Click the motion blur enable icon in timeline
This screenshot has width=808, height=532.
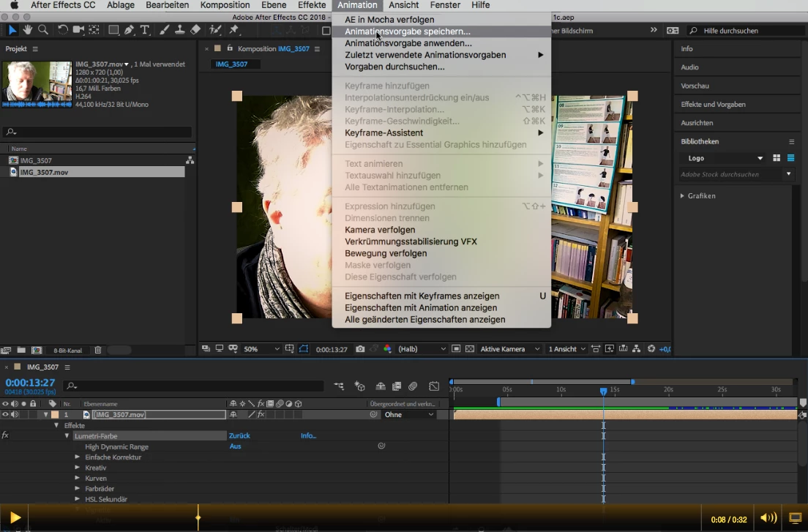click(x=413, y=386)
